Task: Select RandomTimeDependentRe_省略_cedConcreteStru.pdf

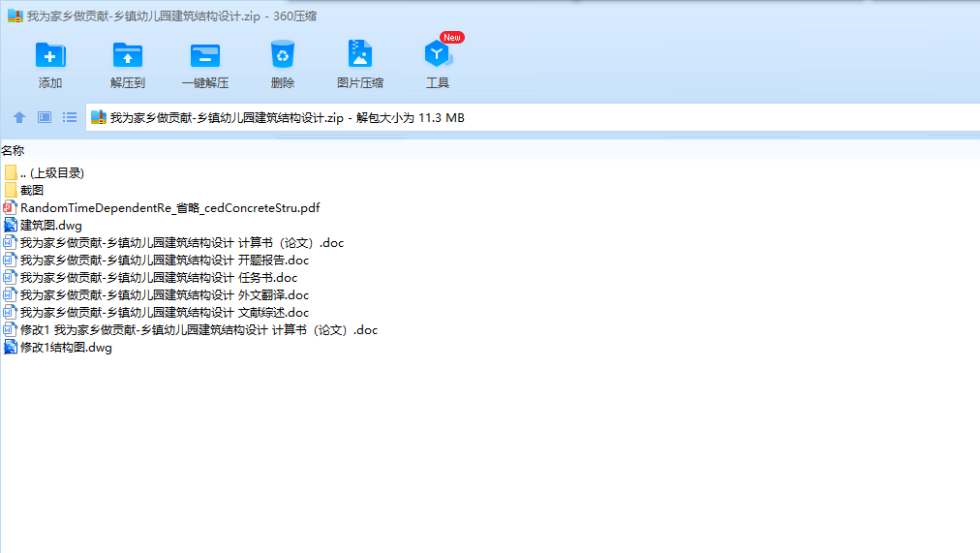Action: coord(170,208)
